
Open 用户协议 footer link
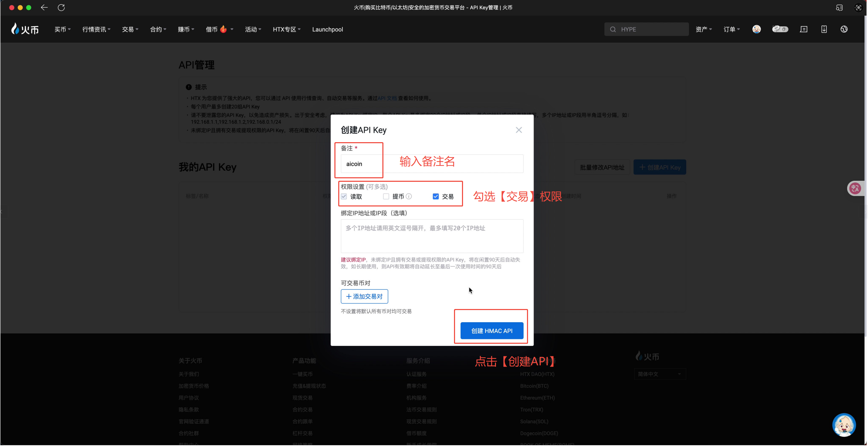(189, 398)
